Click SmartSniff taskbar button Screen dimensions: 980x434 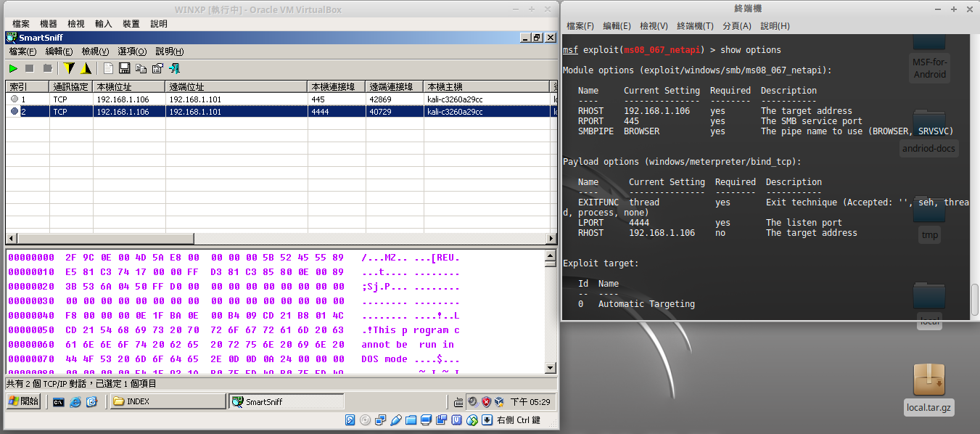click(x=286, y=401)
